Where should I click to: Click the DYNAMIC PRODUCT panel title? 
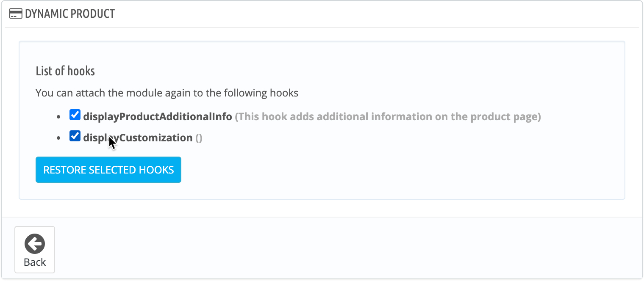click(x=69, y=14)
